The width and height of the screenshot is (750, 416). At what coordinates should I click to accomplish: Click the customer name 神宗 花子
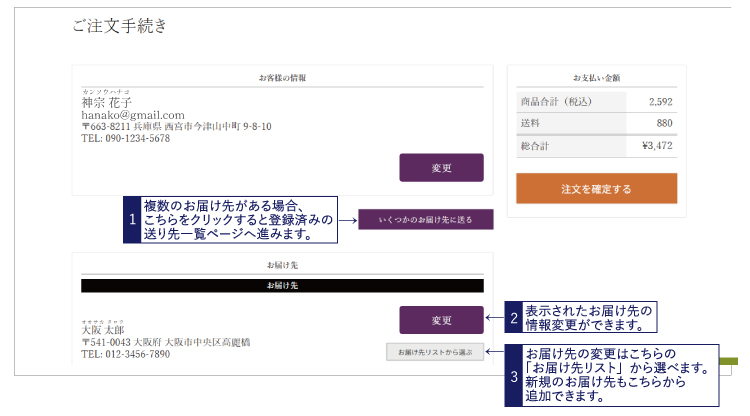[107, 102]
